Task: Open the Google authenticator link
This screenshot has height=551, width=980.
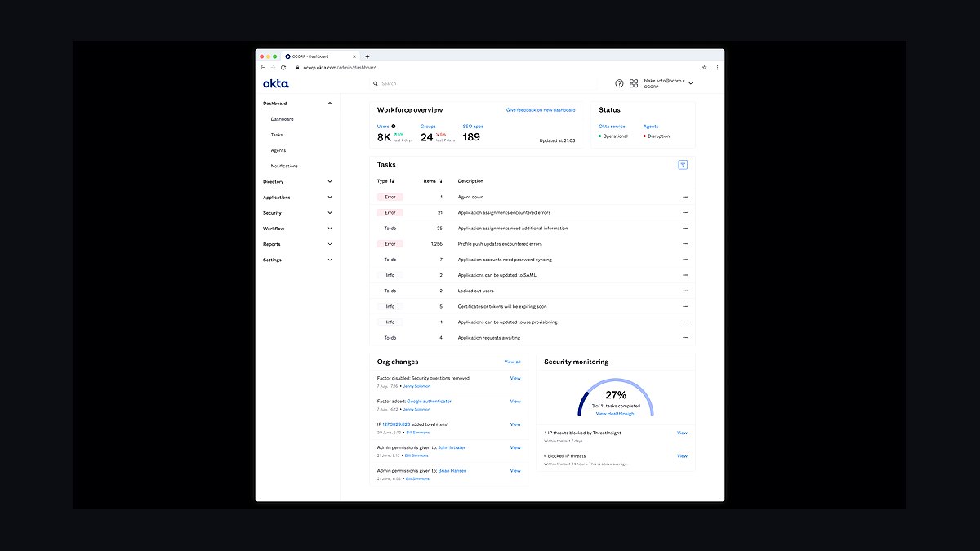Action: pyautogui.click(x=429, y=402)
